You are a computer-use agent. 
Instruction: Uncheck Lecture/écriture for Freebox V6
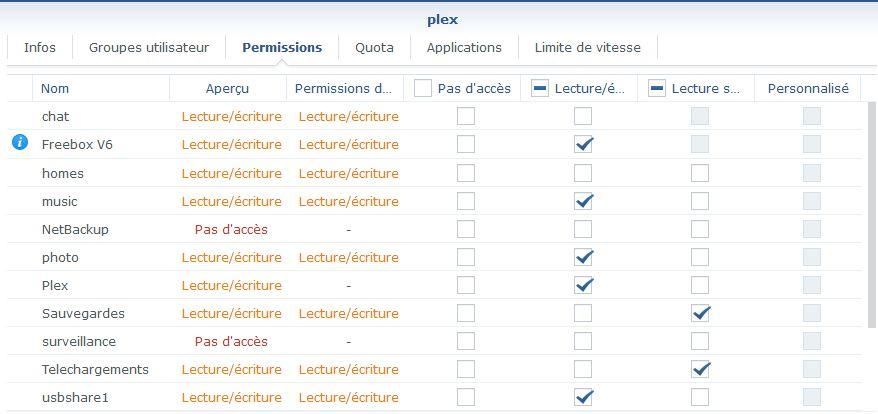pyautogui.click(x=583, y=144)
